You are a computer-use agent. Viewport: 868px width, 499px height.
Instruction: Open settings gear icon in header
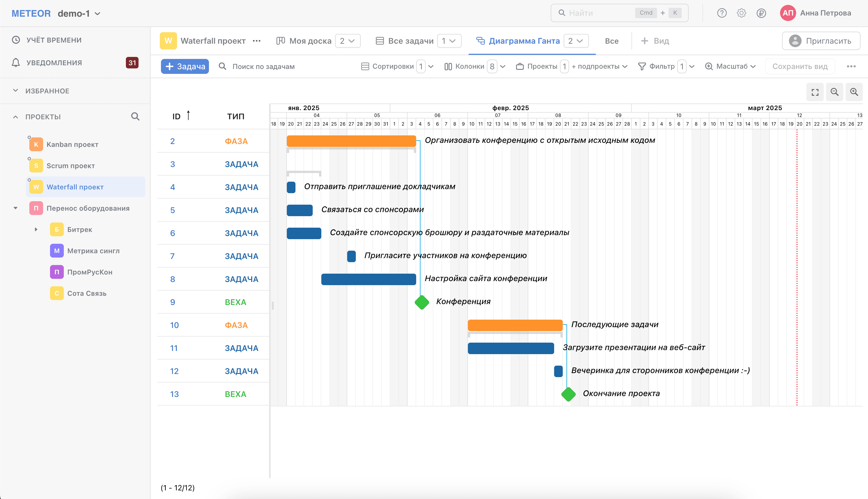pos(741,13)
